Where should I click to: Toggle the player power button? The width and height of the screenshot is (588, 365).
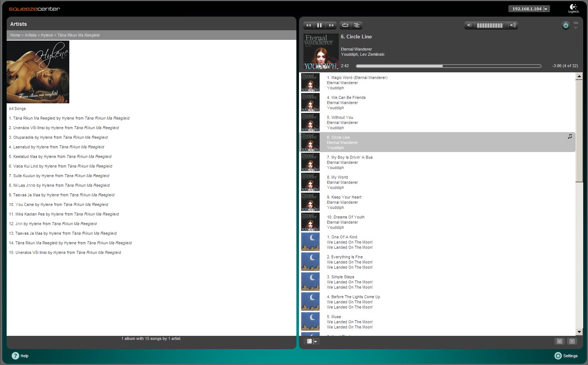[566, 25]
